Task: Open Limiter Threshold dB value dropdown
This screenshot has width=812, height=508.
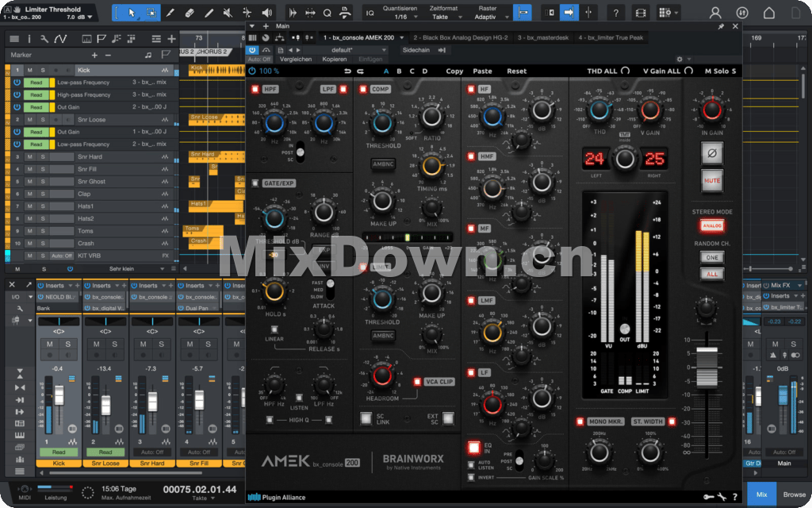Action: (90, 17)
